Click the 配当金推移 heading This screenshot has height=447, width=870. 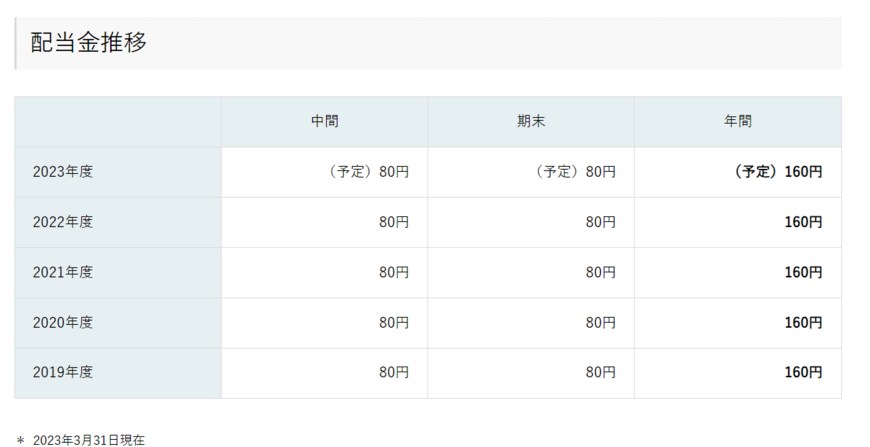[89, 43]
